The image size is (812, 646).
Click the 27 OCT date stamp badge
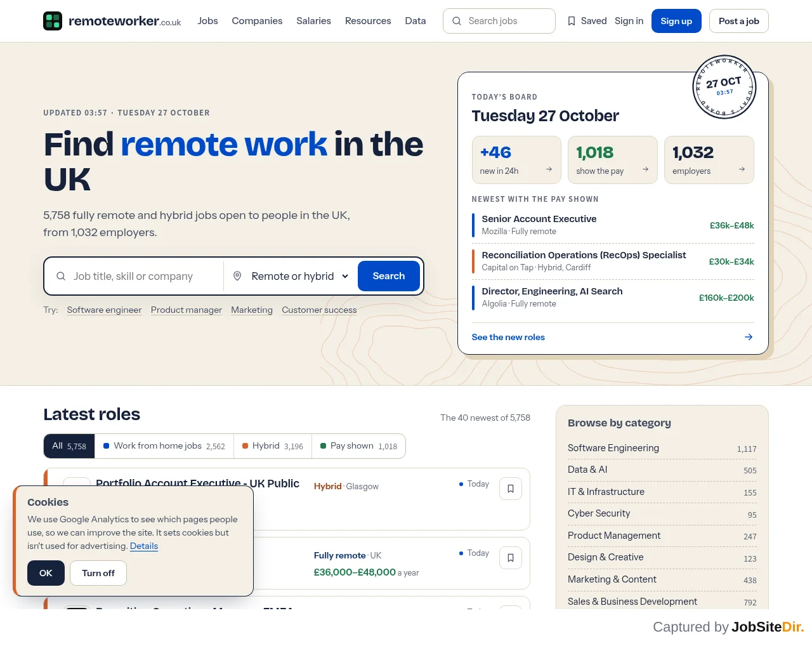(x=724, y=87)
